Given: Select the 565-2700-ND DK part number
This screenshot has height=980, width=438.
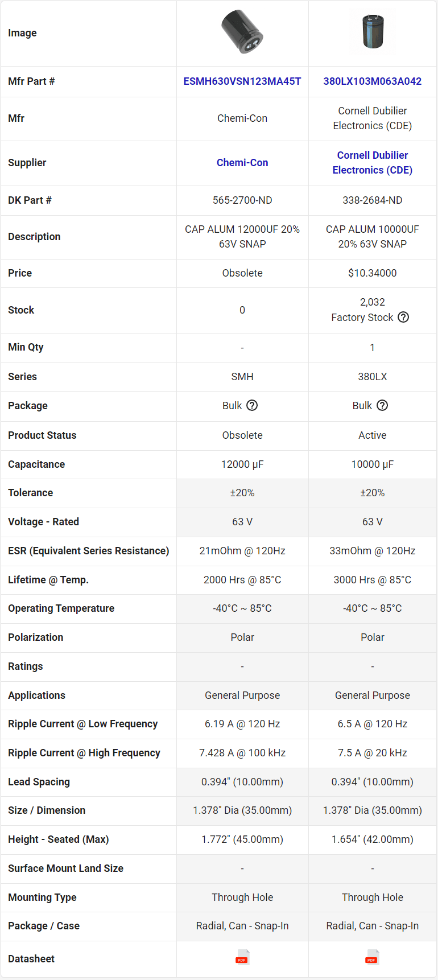Looking at the screenshot, I should [x=242, y=200].
